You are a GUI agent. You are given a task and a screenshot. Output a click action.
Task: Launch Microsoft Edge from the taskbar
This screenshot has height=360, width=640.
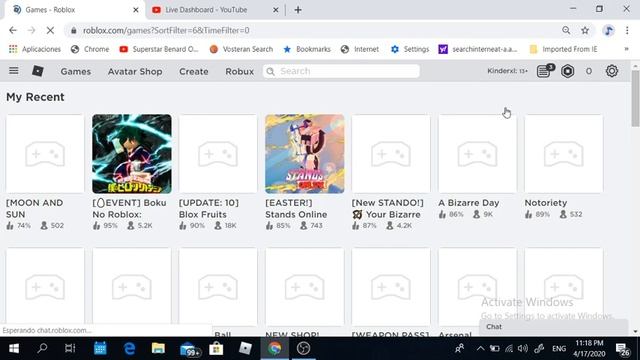click(x=129, y=348)
